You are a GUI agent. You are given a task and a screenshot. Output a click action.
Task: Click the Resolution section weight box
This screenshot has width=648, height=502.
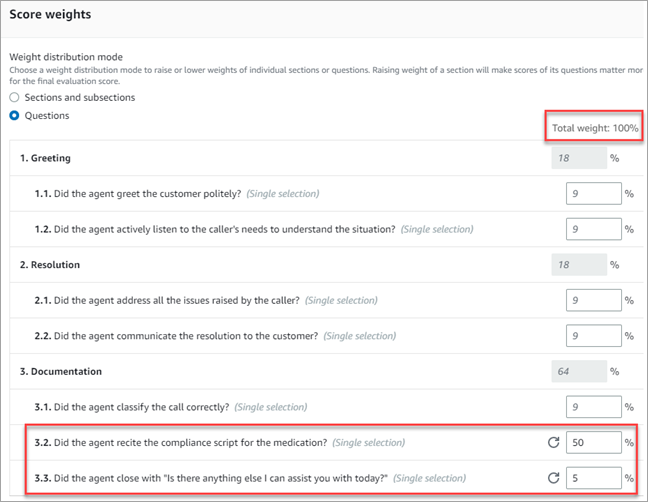pos(579,265)
